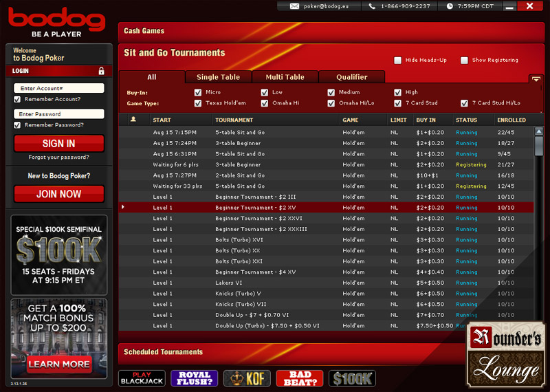The width and height of the screenshot is (550, 392).
Task: Sort by the START column header
Action: [x=162, y=120]
